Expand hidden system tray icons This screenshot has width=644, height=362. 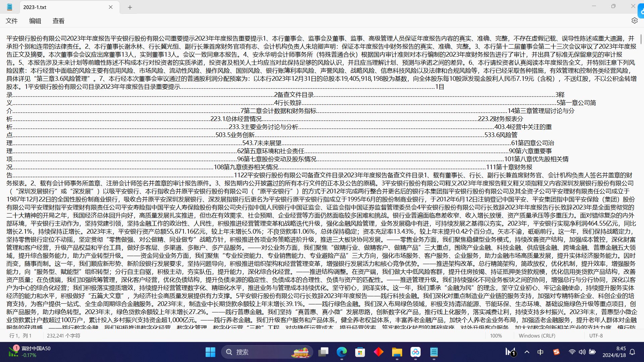pyautogui.click(x=527, y=352)
